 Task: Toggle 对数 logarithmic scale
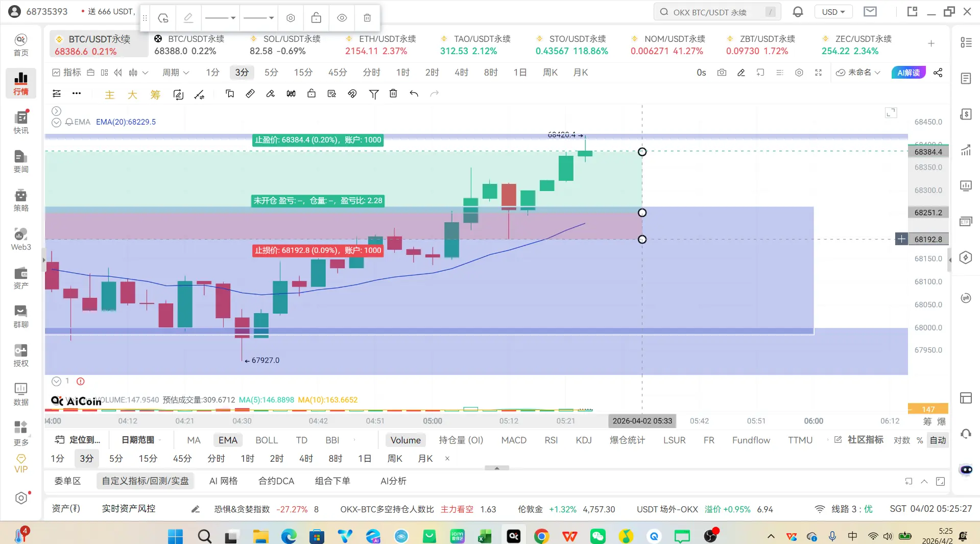pos(902,440)
